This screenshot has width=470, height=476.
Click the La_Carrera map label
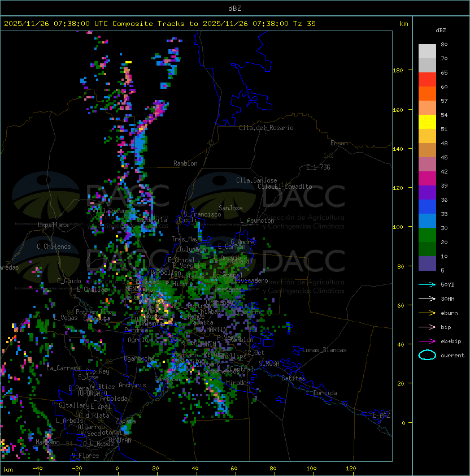coord(63,368)
